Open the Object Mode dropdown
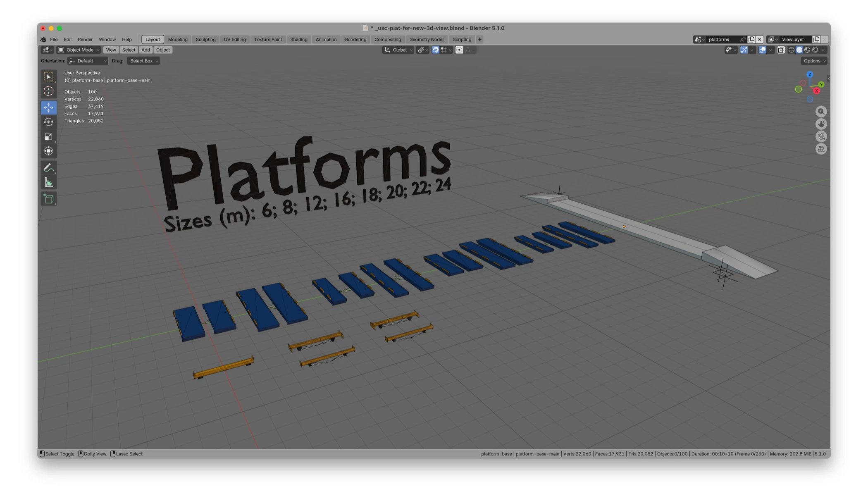Screen dimensions: 868x496 (79, 50)
